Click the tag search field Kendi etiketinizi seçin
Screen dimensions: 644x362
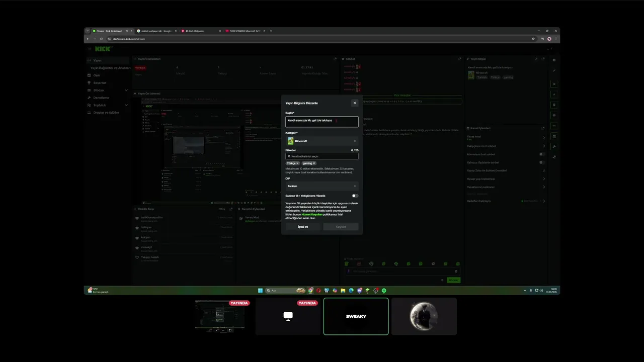322,156
